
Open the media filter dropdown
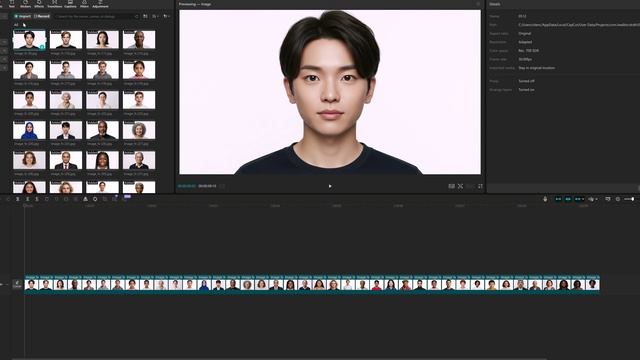[166, 16]
